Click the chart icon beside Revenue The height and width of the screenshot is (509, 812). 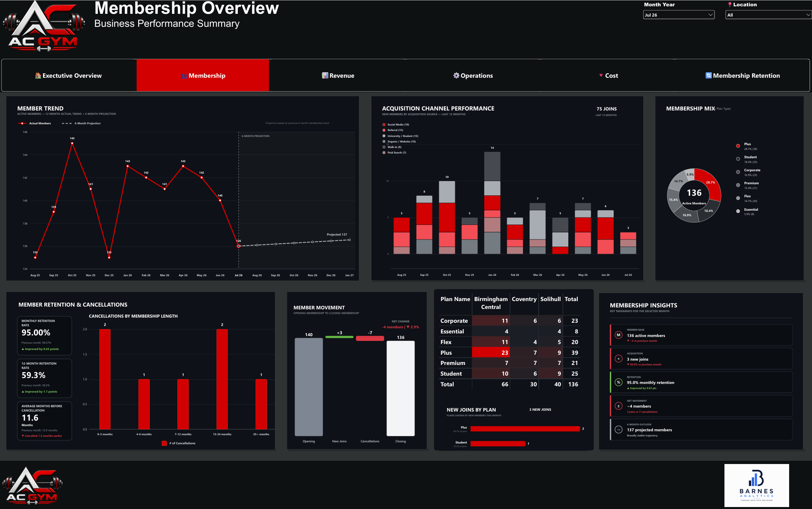pyautogui.click(x=325, y=75)
